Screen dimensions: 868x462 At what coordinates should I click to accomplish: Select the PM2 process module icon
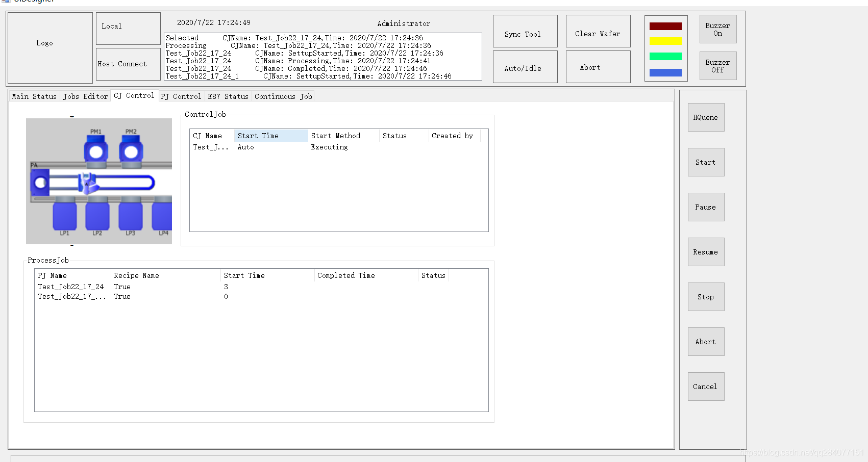[131, 151]
